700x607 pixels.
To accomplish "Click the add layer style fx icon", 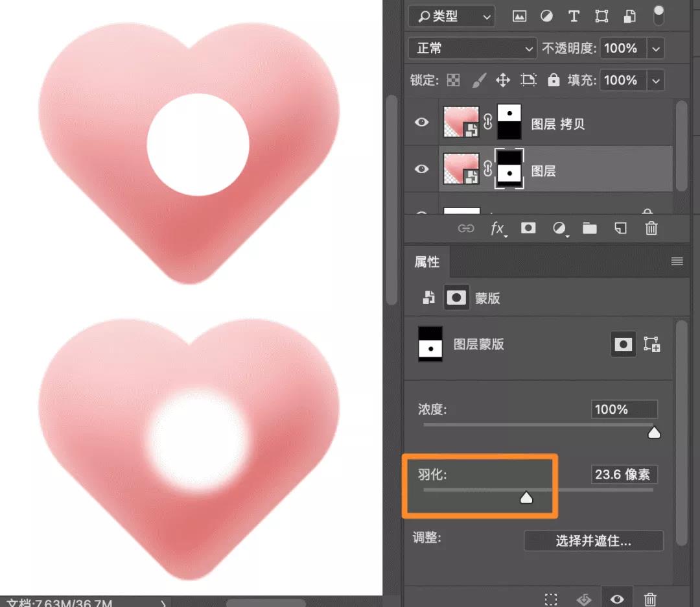I will pyautogui.click(x=498, y=229).
